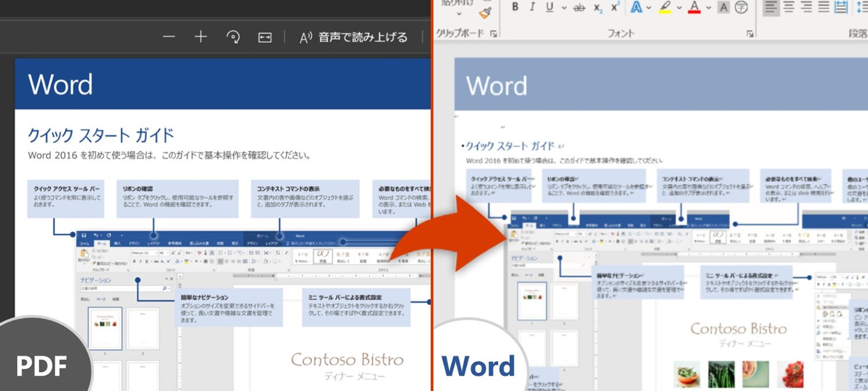The height and width of the screenshot is (391, 868).
Task: Click 音声で読み上げる read-aloud button
Action: pyautogui.click(x=354, y=38)
